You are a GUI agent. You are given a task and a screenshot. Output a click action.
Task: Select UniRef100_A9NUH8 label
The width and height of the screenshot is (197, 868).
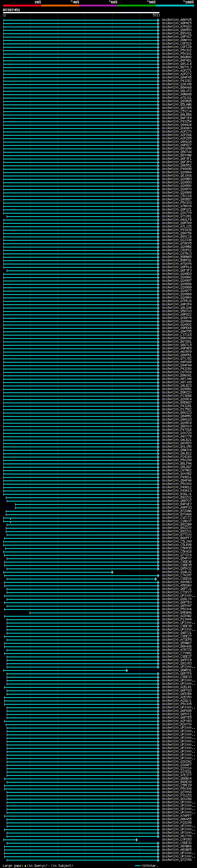(177, 94)
